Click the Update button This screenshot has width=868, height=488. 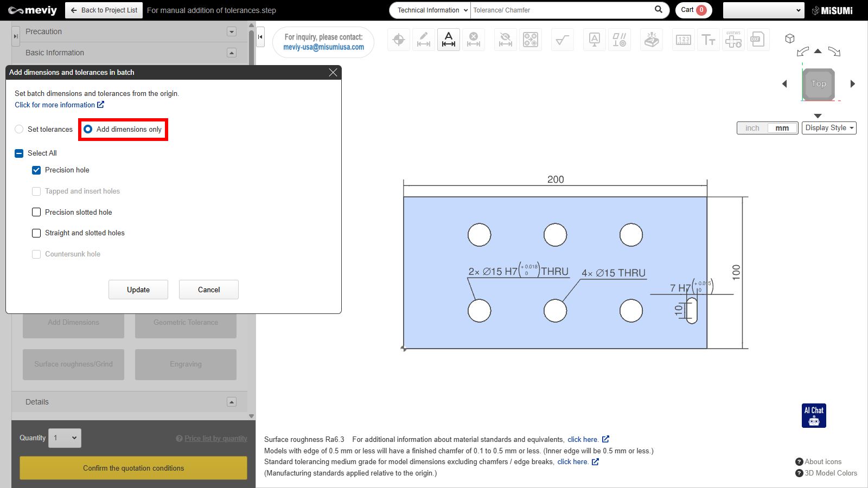click(138, 290)
